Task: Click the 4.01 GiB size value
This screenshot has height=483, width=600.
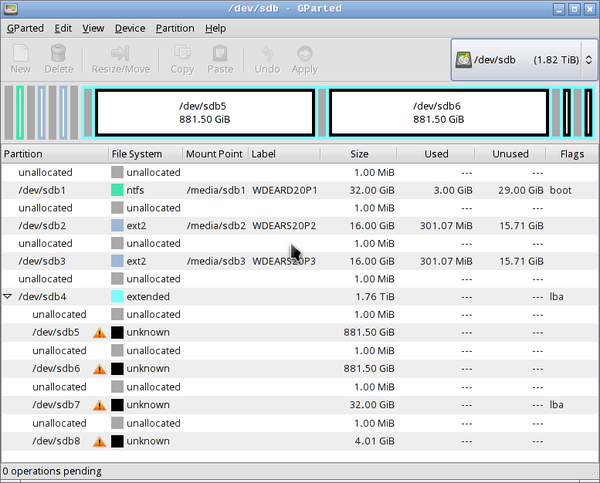Action: click(374, 441)
